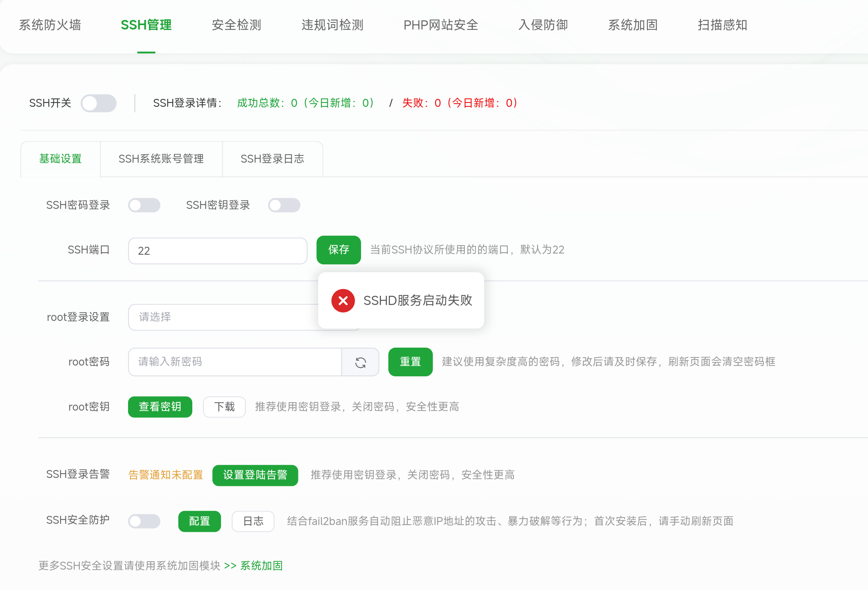The height and width of the screenshot is (590, 868).
Task: Click 保存 button for SSH port
Action: click(338, 250)
